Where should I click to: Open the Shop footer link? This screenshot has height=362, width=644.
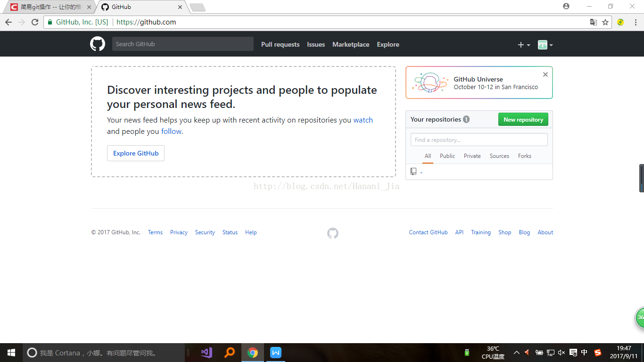(x=505, y=232)
